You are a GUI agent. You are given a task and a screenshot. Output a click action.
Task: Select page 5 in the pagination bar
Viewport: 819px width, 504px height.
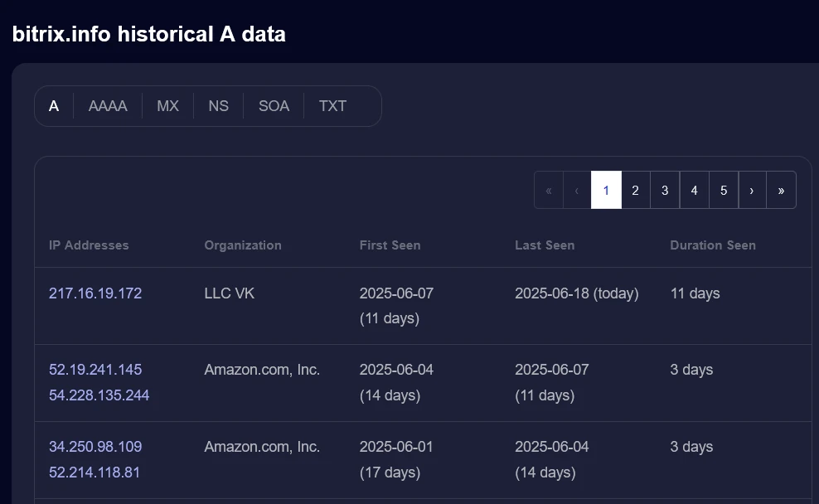(x=723, y=190)
